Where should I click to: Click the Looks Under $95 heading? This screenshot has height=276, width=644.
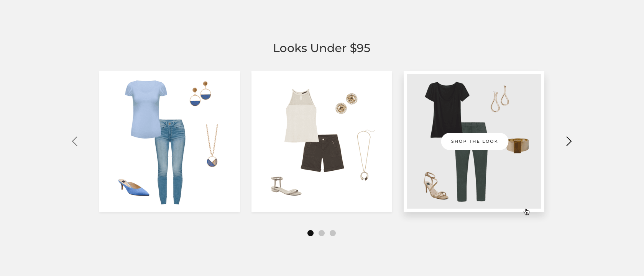click(322, 48)
